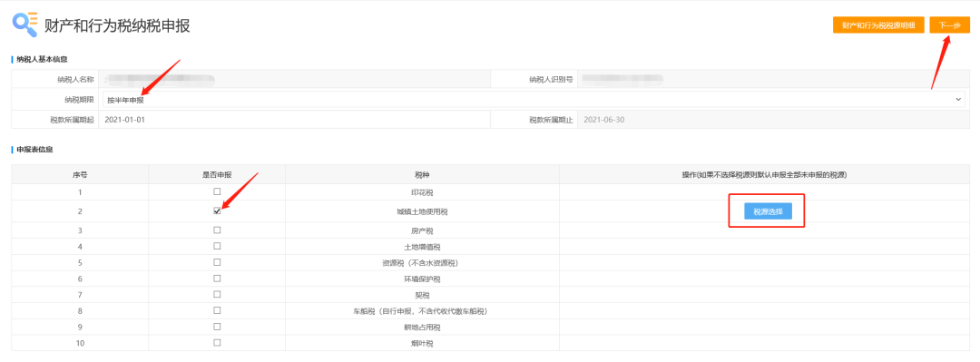Screen dimensions: 980x362
Task: Click the 契税 text
Action: coord(422,295)
